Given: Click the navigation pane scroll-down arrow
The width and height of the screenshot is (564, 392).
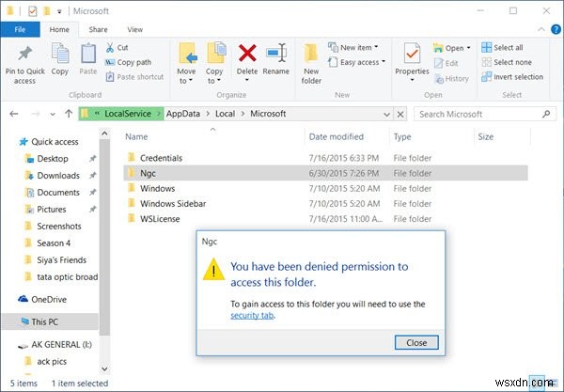Looking at the screenshot, I should click(x=104, y=368).
